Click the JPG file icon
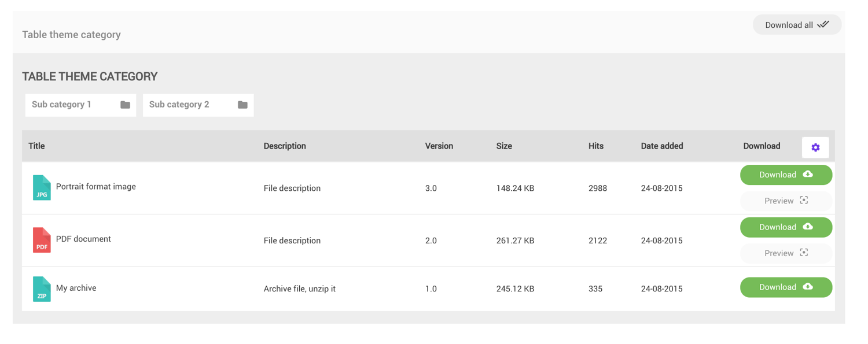 click(42, 188)
